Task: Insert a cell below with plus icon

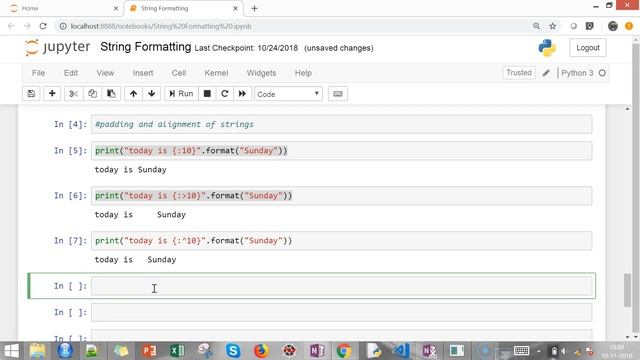Action: tap(52, 93)
